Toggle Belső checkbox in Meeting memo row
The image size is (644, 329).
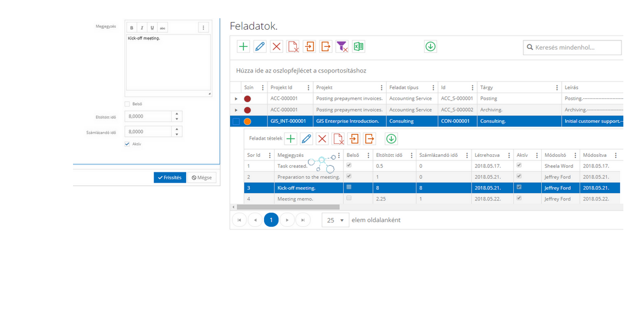click(x=349, y=198)
